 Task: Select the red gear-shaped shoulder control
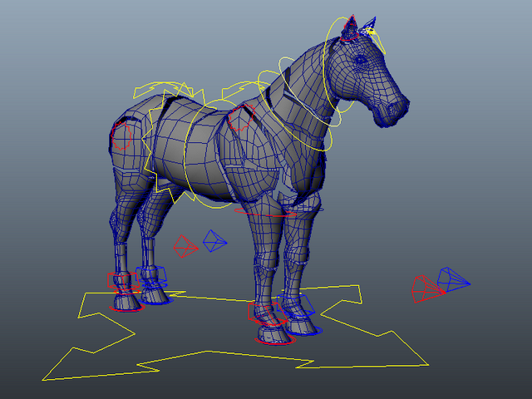tap(241, 118)
